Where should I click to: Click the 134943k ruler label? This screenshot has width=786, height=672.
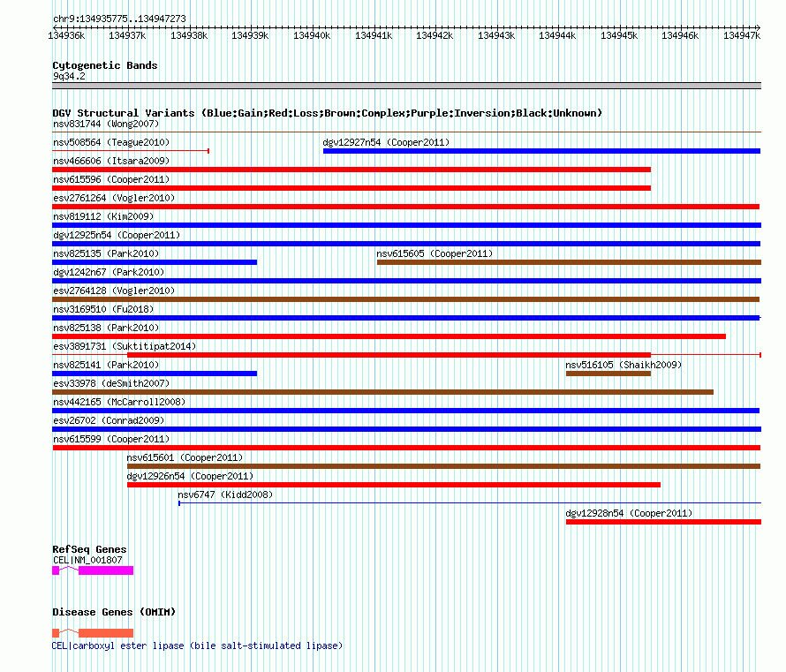pos(496,35)
